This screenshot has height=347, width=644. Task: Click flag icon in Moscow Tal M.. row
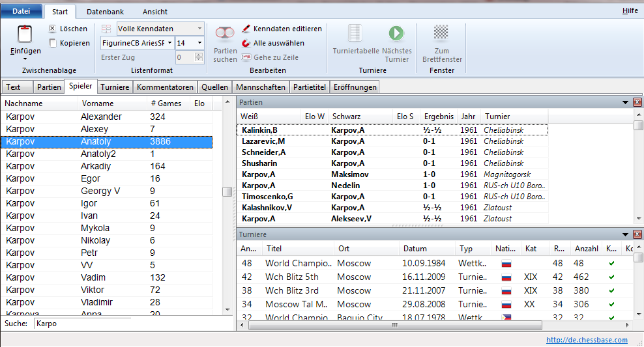point(506,305)
